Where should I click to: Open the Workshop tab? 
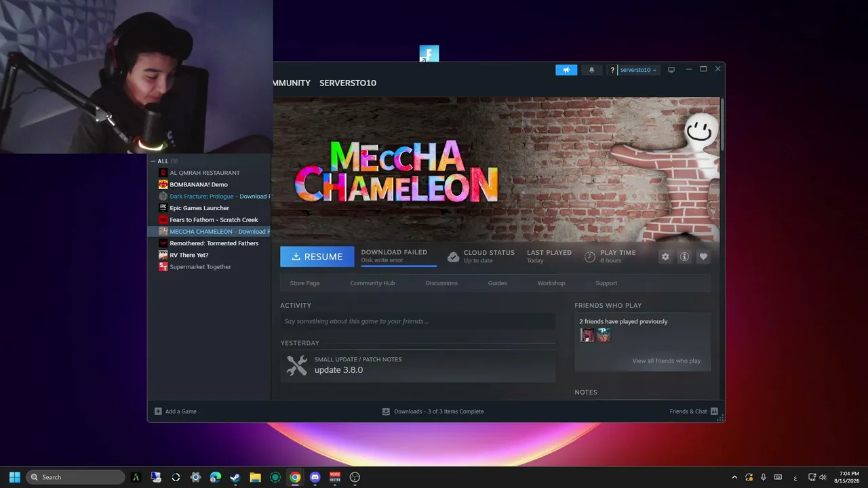pyautogui.click(x=551, y=283)
